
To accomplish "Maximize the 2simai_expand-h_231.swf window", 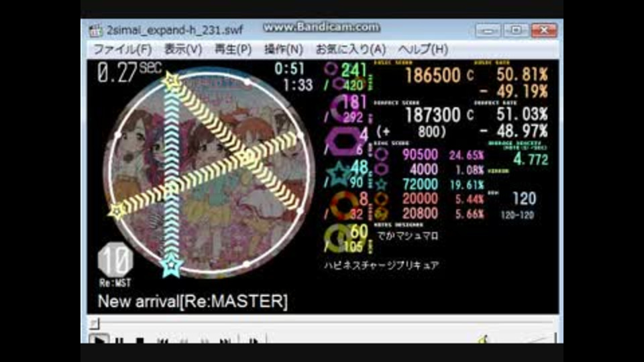I will [516, 30].
